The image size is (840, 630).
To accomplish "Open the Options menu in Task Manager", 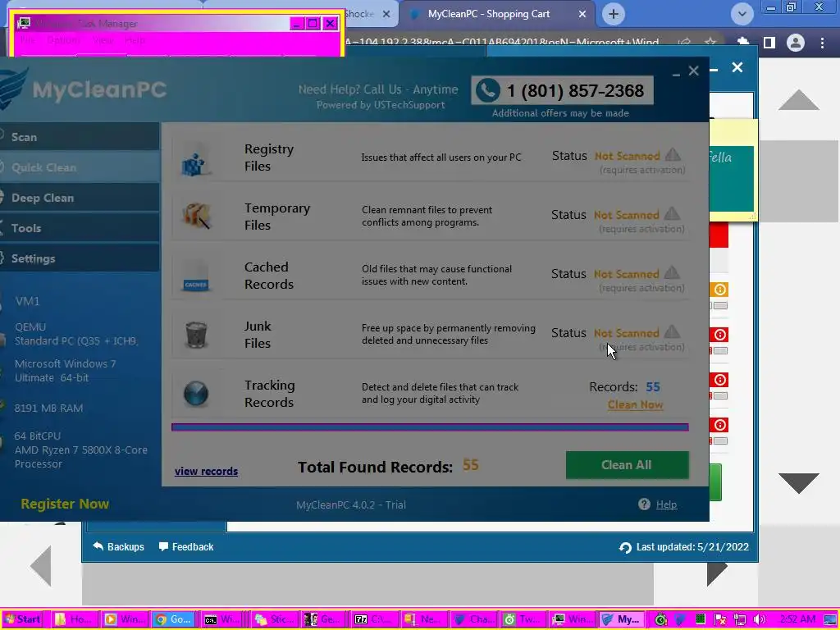I will [64, 40].
